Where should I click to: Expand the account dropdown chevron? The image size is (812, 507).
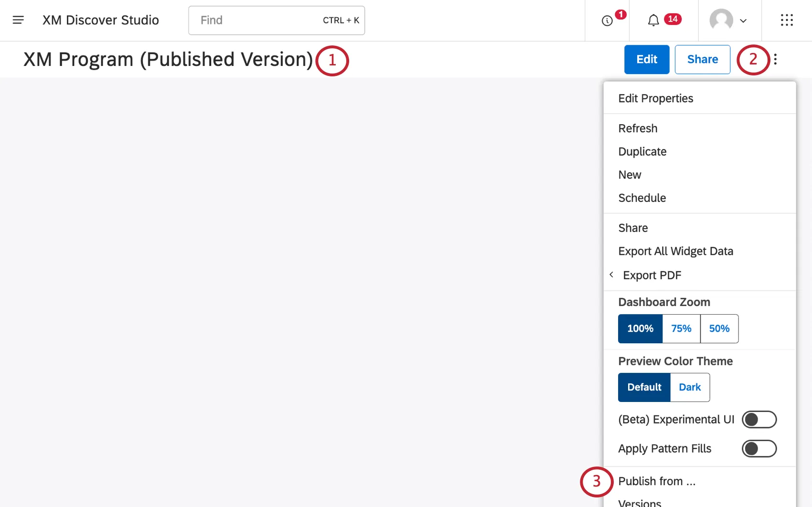coord(743,21)
